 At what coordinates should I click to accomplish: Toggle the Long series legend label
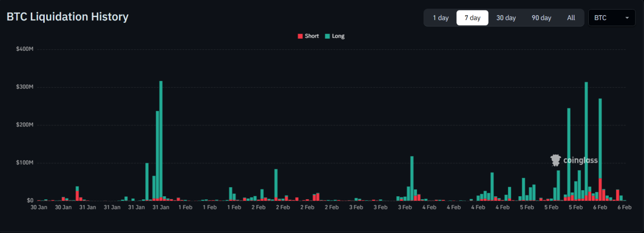pos(338,36)
